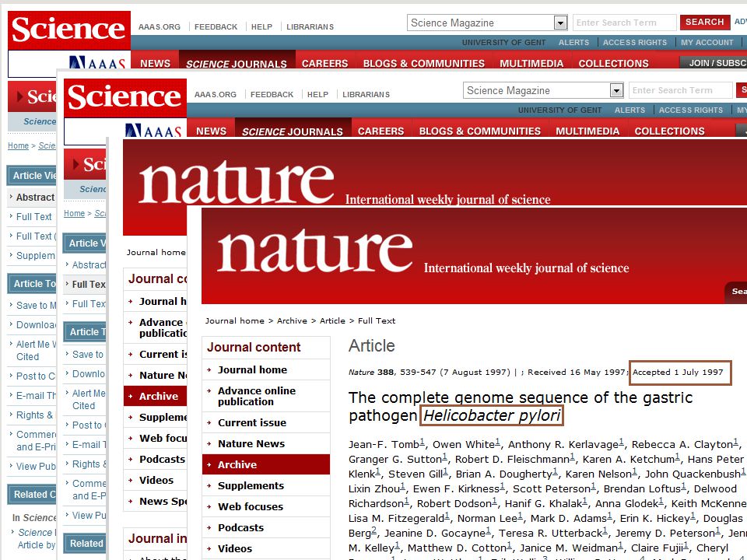Open HELP link on the front Science page
747x560 pixels.
pyautogui.click(x=317, y=95)
